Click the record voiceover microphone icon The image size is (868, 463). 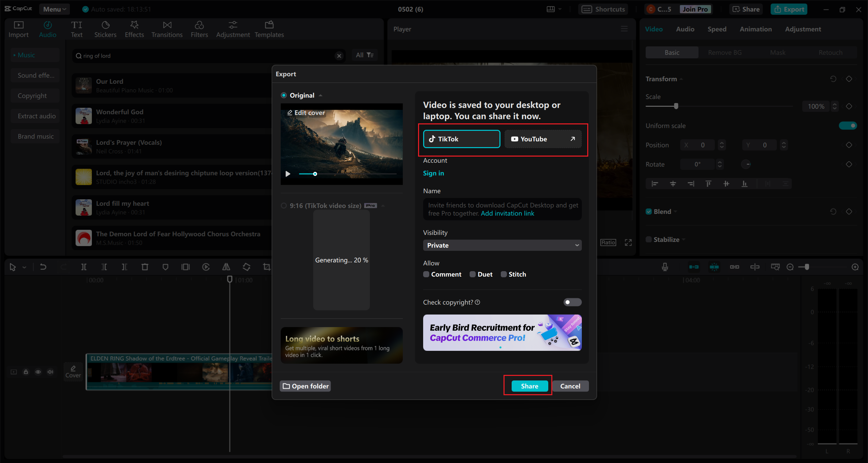coord(665,267)
